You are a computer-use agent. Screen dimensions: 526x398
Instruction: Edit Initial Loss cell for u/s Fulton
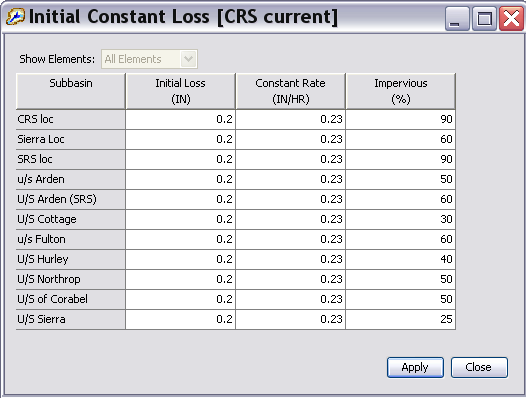(x=181, y=239)
